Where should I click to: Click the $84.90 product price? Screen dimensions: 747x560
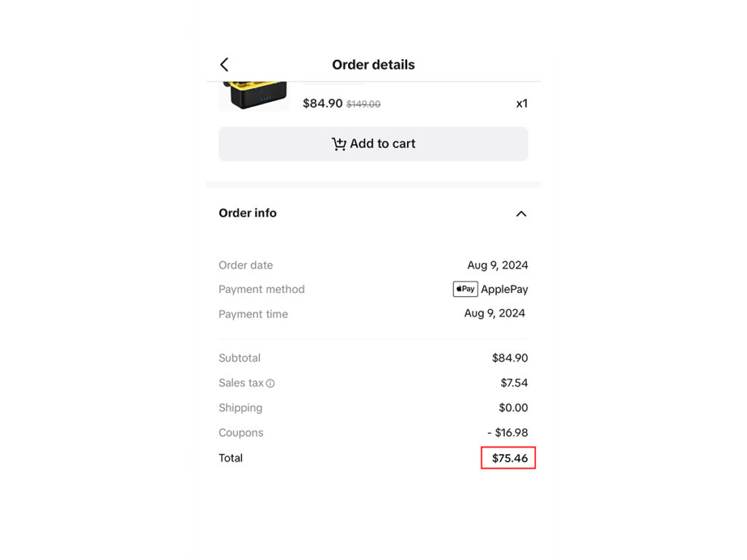322,104
